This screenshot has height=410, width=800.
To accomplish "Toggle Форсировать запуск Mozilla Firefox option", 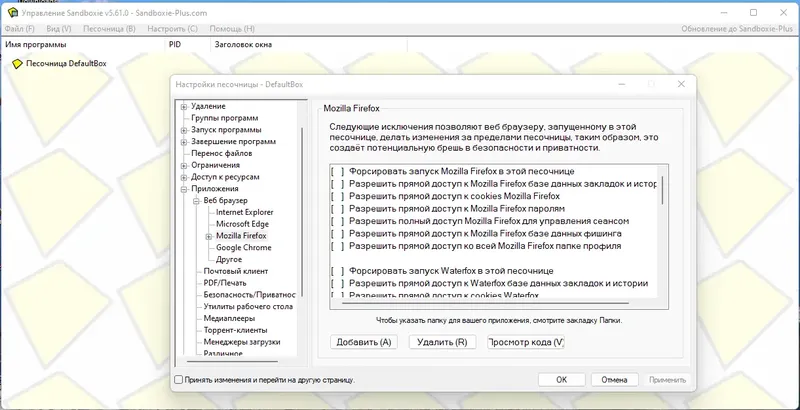I will 337,171.
